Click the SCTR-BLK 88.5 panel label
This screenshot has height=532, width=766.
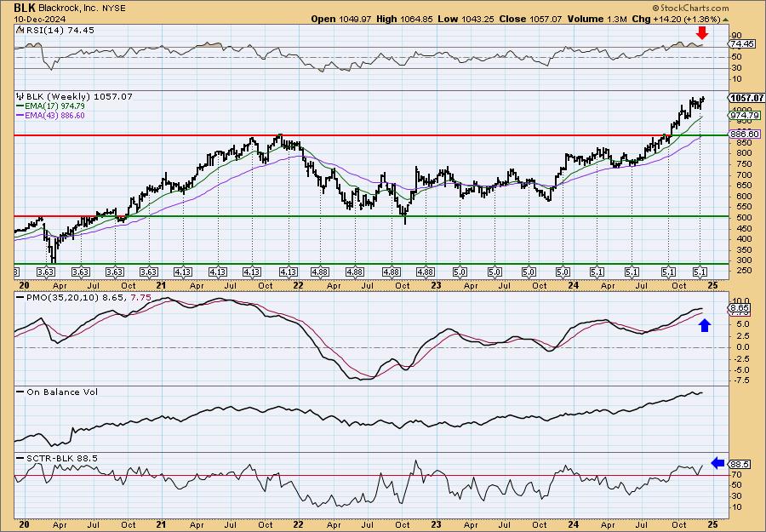click(61, 458)
